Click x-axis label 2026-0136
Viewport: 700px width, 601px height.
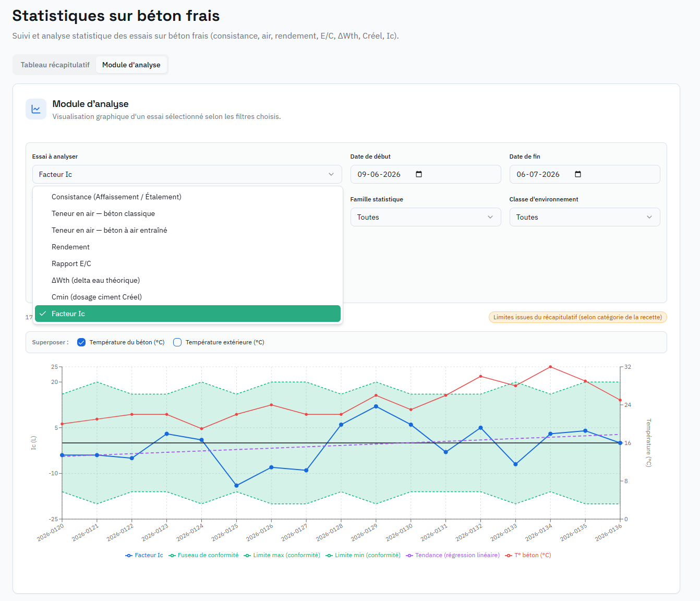coord(609,532)
